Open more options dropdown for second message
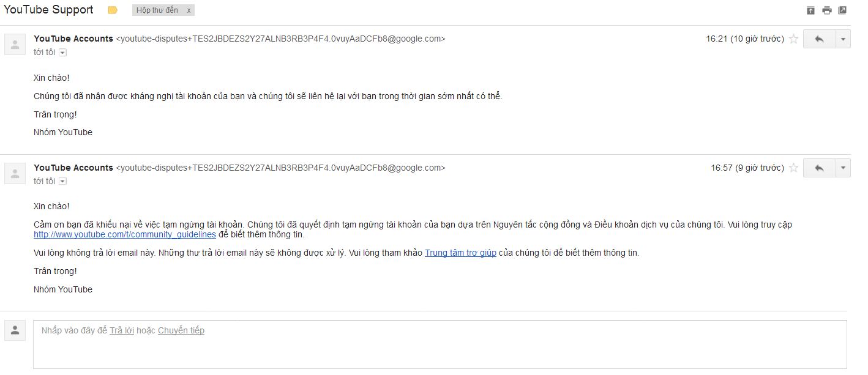This screenshot has width=868, height=375. pos(843,168)
